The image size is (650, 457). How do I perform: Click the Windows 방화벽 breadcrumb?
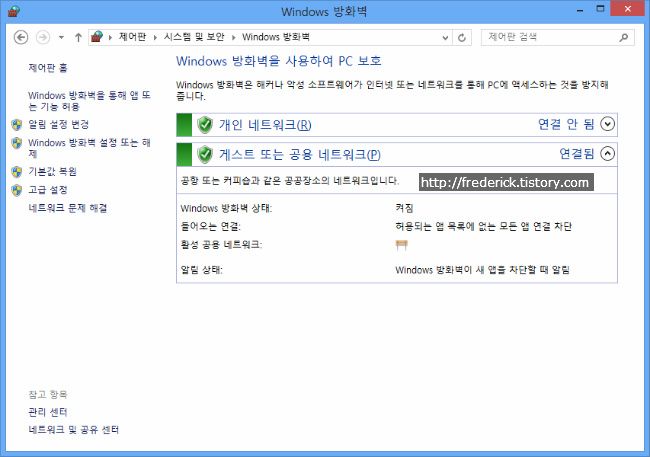click(x=276, y=37)
